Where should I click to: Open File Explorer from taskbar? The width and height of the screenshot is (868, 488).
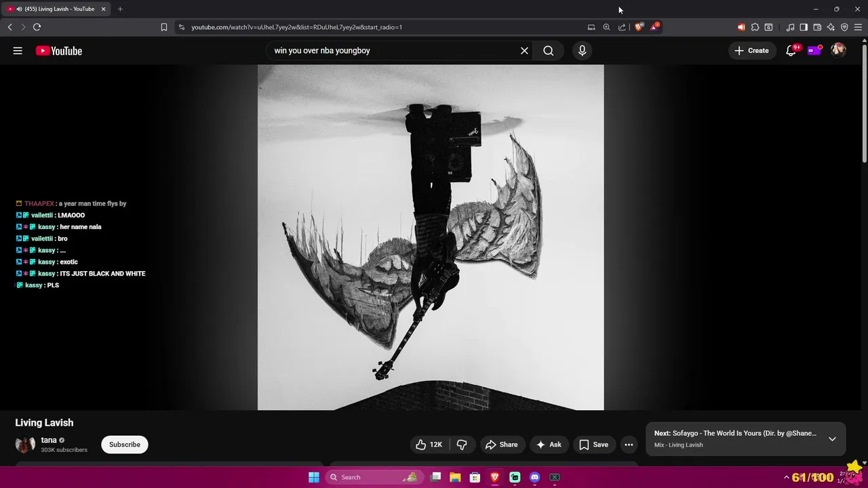pyautogui.click(x=455, y=477)
